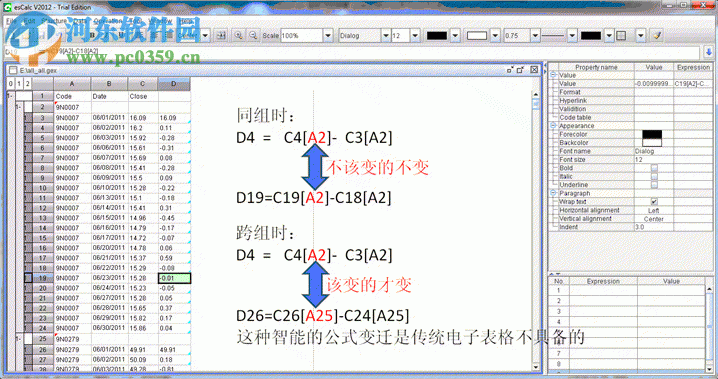Viewport: 718px width, 379px height.
Task: Select column header D
Action: 174,84
